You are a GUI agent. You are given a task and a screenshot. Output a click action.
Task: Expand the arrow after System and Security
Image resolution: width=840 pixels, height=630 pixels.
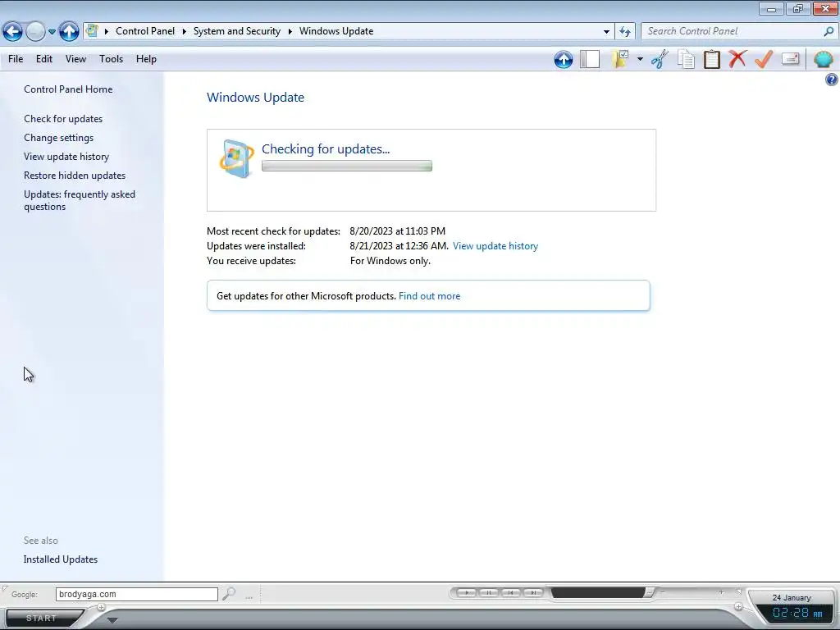(x=290, y=31)
